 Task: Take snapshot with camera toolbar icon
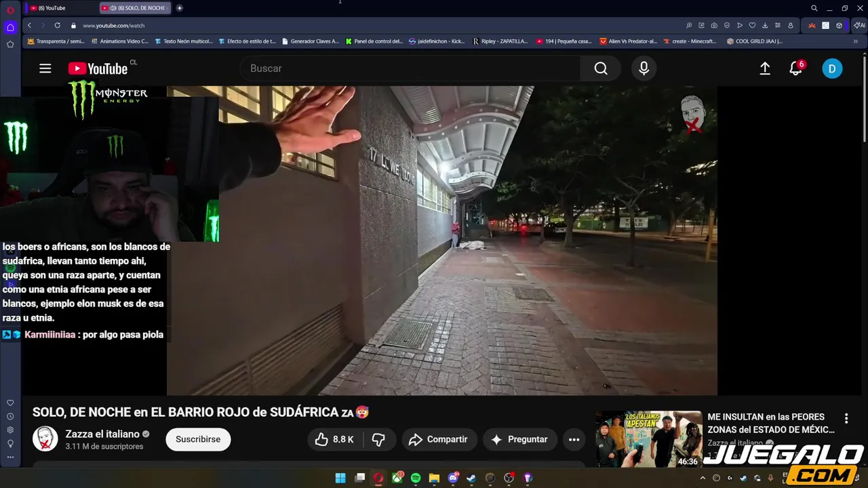(x=714, y=25)
